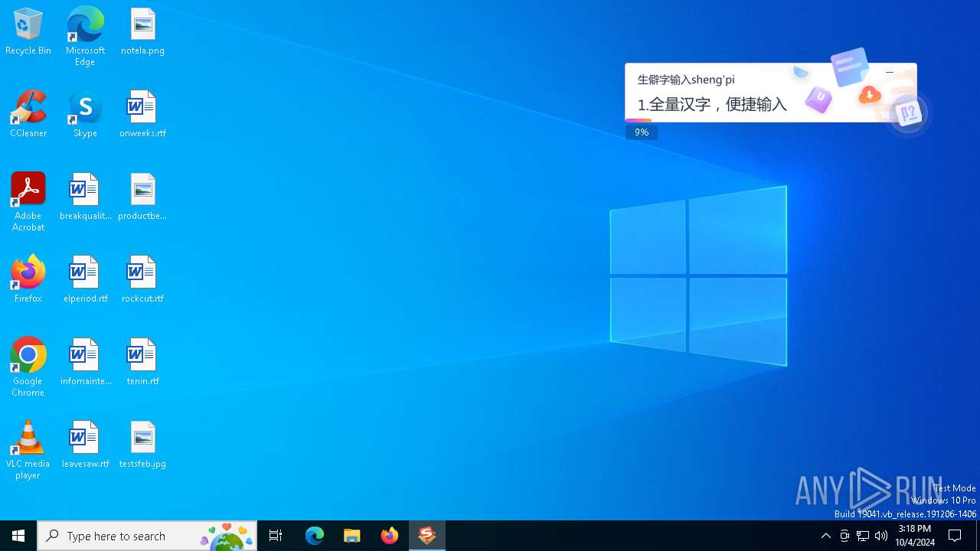Screen dimensions: 980x551
Task: Select the notela.png file icon
Action: click(142, 31)
